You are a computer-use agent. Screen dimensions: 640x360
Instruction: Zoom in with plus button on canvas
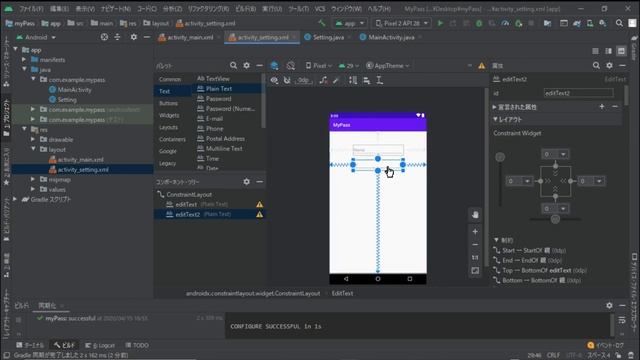click(475, 231)
